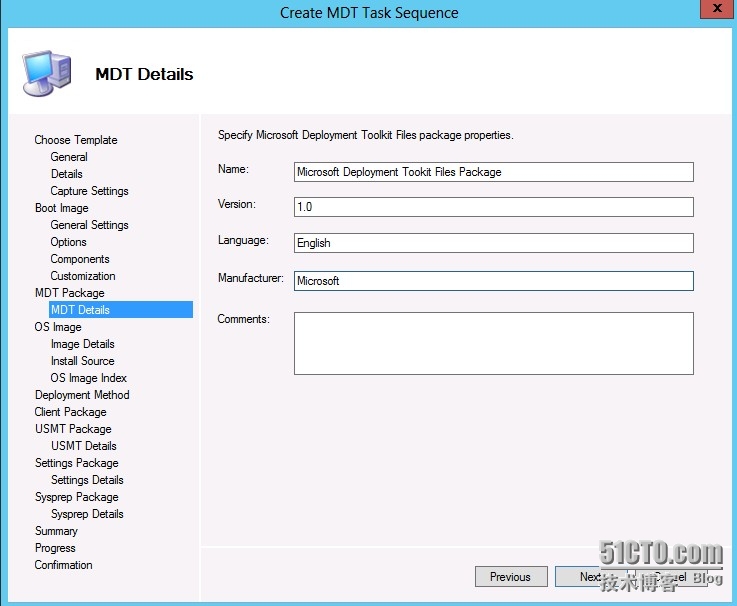The height and width of the screenshot is (606, 737).
Task: Select Progress step
Action: (x=55, y=548)
